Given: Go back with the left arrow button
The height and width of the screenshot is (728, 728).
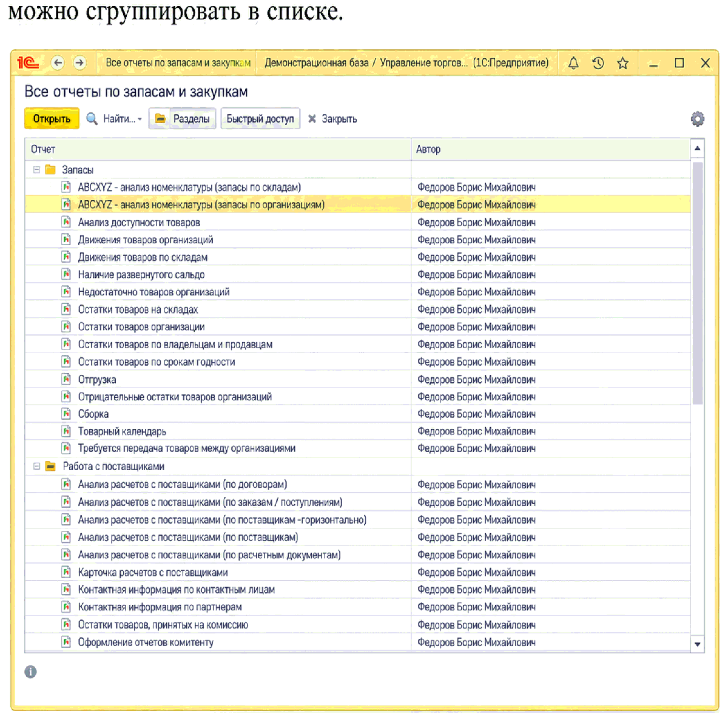Looking at the screenshot, I should point(58,62).
